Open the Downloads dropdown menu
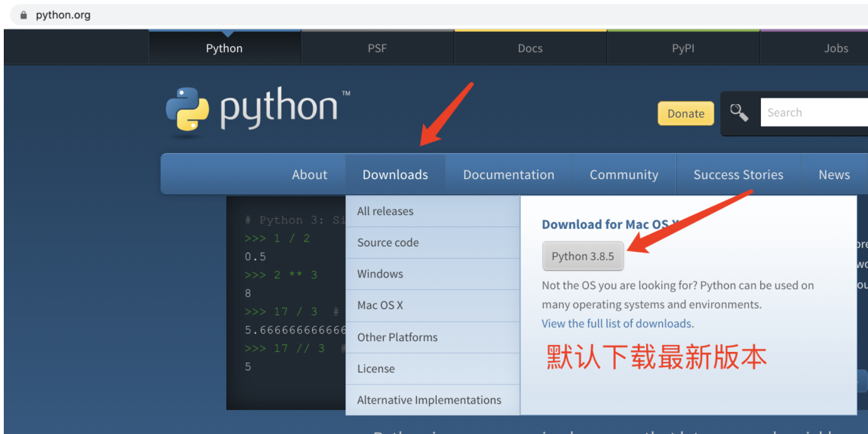The height and width of the screenshot is (434, 868). point(395,175)
